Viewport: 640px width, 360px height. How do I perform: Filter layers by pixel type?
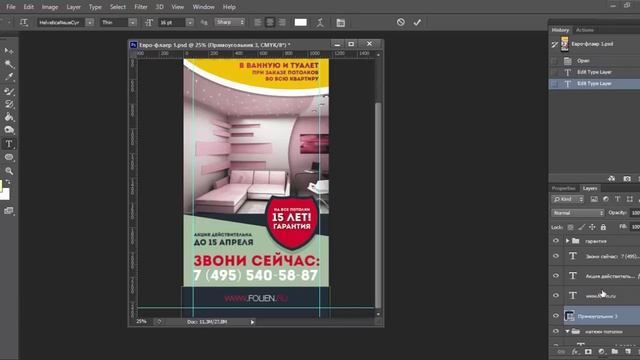(x=594, y=199)
